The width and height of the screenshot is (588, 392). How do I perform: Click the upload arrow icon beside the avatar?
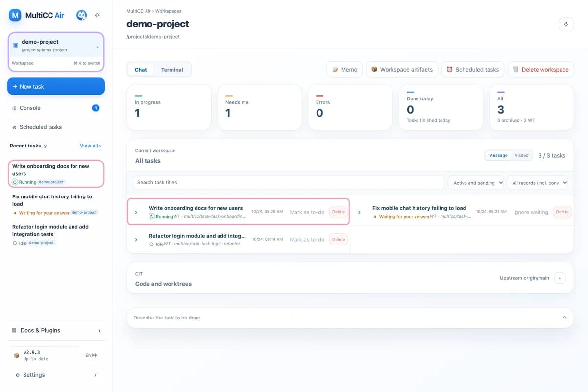tap(97, 15)
